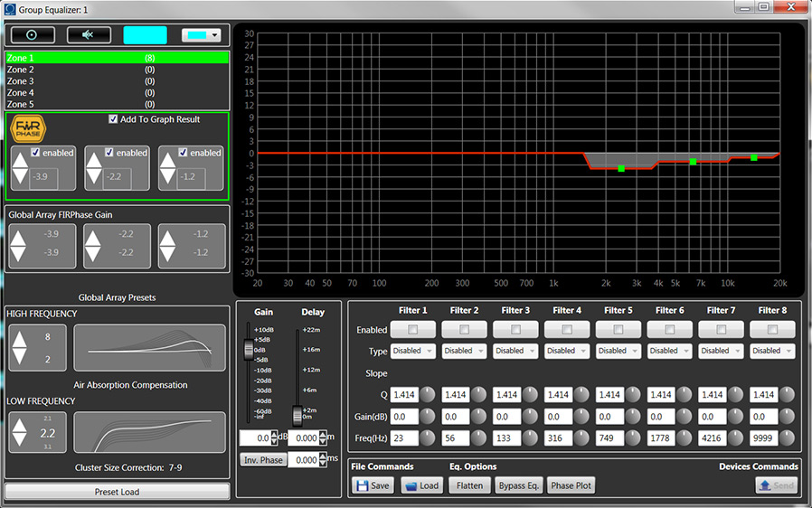Select Zone 2 in the list
Screen dimensions: 812x508
point(117,70)
